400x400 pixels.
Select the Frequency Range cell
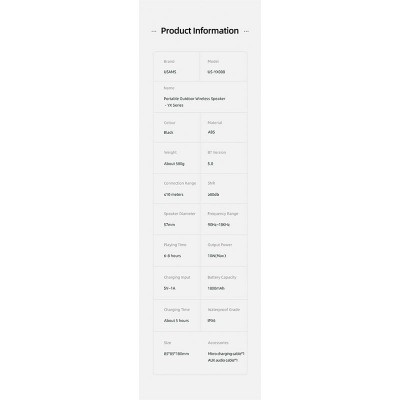(224, 219)
